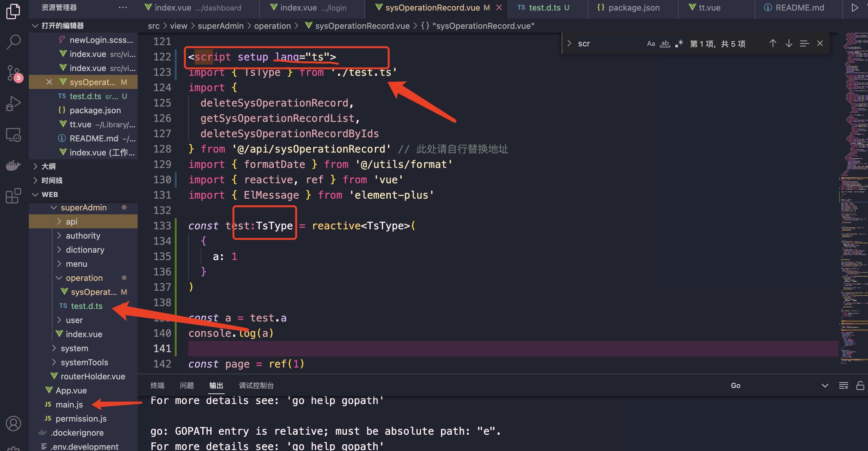The width and height of the screenshot is (868, 451).
Task: Toggle Match Case in find widget
Action: click(x=651, y=44)
